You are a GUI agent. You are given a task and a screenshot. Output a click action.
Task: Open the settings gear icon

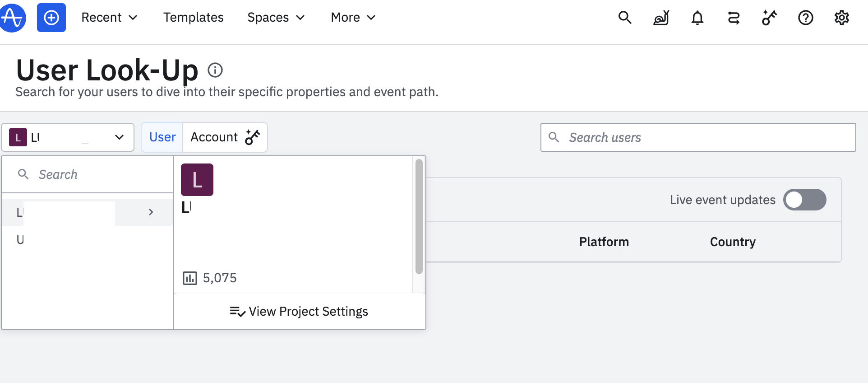[841, 18]
